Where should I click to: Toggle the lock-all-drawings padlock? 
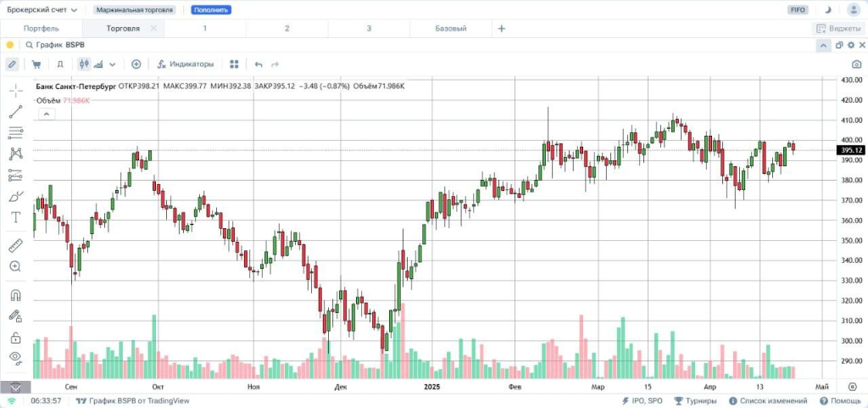(15, 337)
